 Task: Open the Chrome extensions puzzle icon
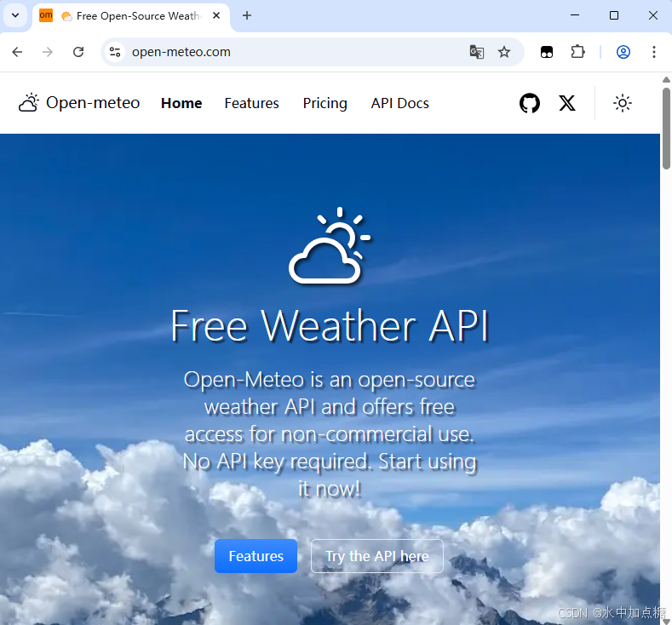click(577, 52)
